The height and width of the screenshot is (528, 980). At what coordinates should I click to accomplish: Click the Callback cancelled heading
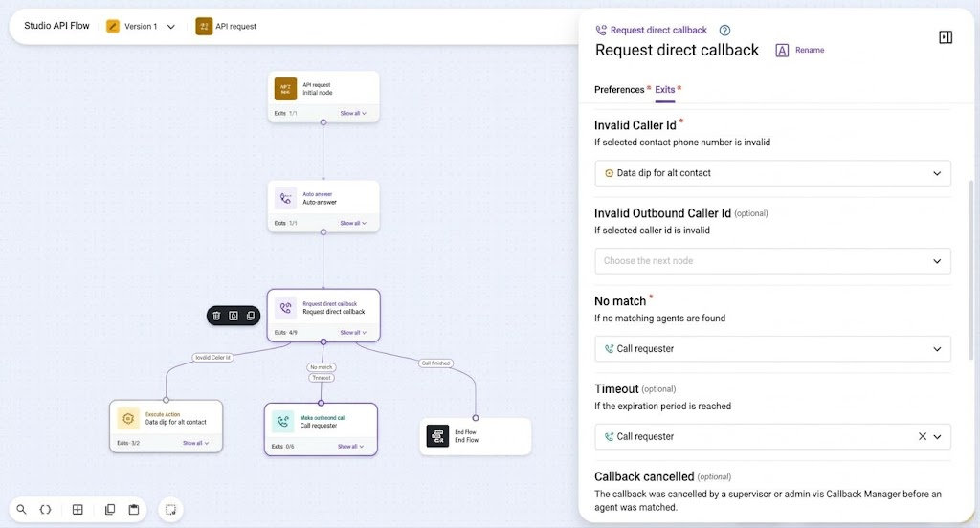[644, 476]
